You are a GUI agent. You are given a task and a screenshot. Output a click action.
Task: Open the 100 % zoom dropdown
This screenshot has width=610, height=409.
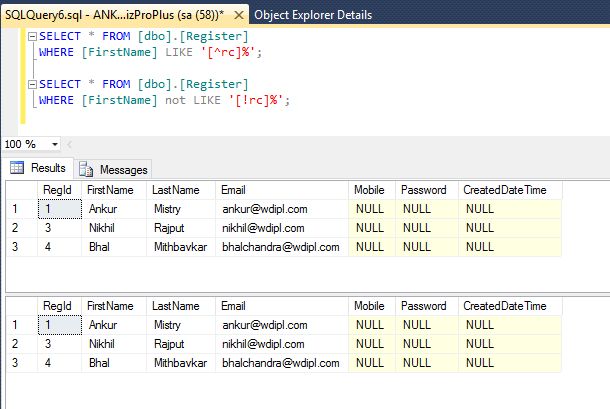55,144
